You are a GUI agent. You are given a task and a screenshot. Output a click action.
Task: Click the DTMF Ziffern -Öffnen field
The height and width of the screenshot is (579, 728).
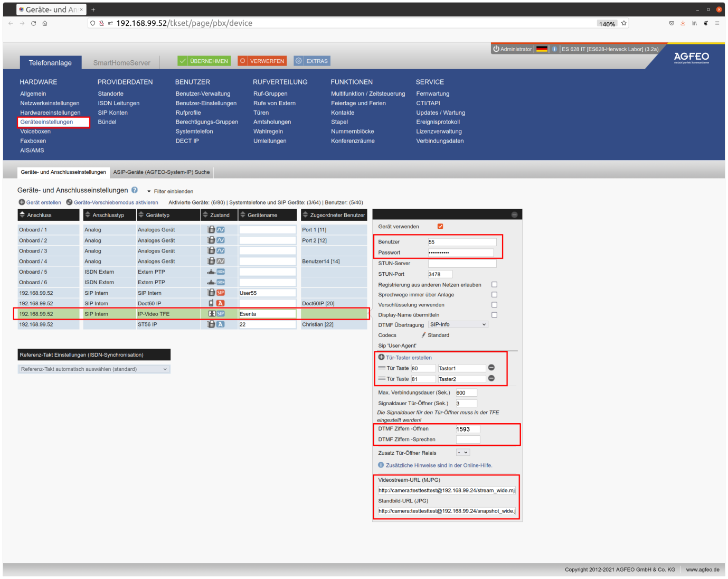pyautogui.click(x=468, y=429)
